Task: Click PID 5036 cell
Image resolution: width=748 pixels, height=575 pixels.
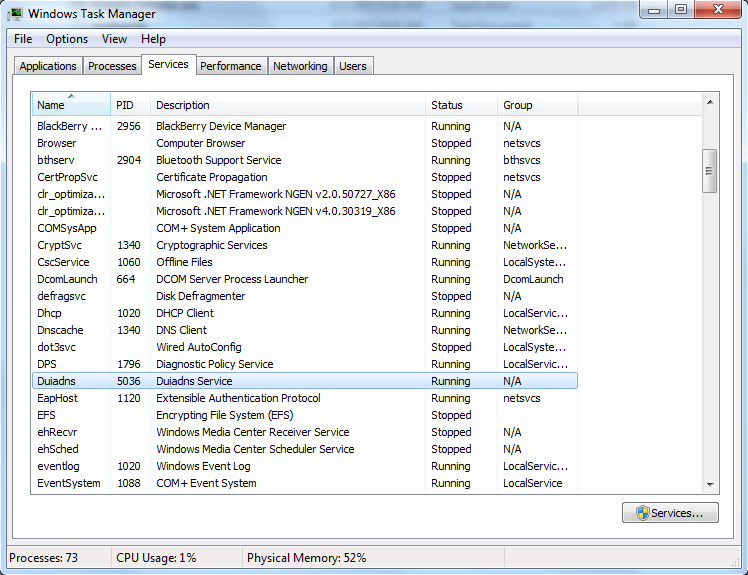Action: tap(129, 381)
